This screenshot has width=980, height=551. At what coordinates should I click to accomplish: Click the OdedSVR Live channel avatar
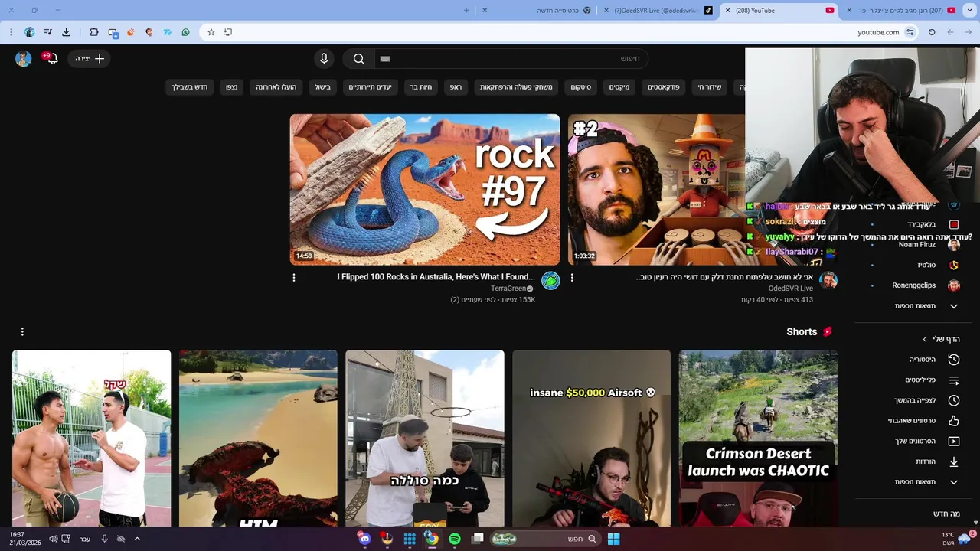828,281
